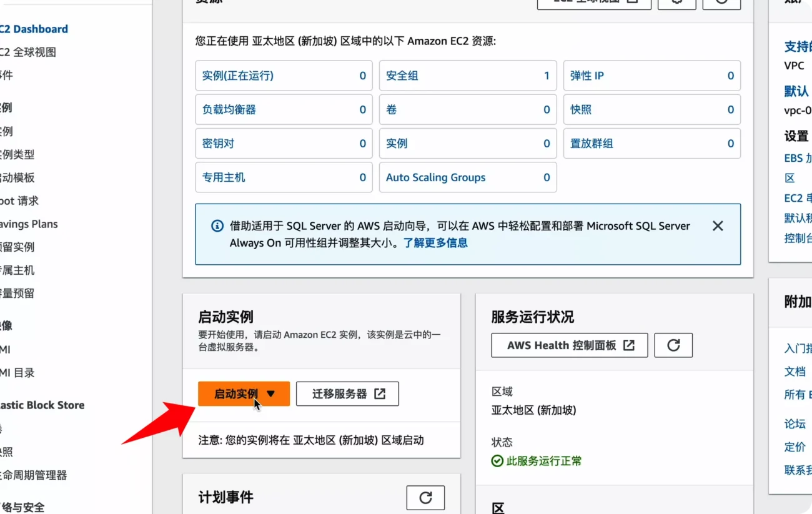812x514 pixels.
Task: Dismiss the SQL Server notice with the X
Action: tap(717, 226)
